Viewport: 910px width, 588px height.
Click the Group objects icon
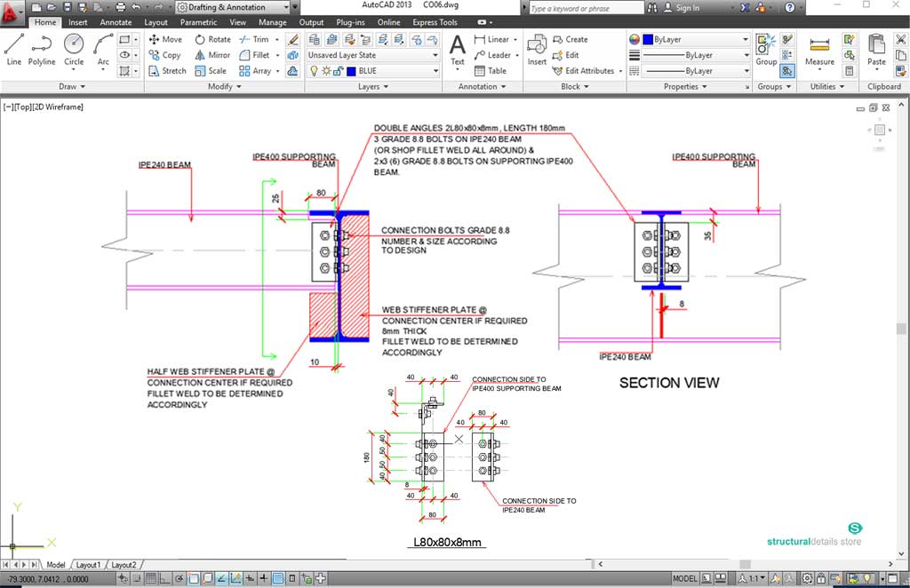pyautogui.click(x=765, y=50)
